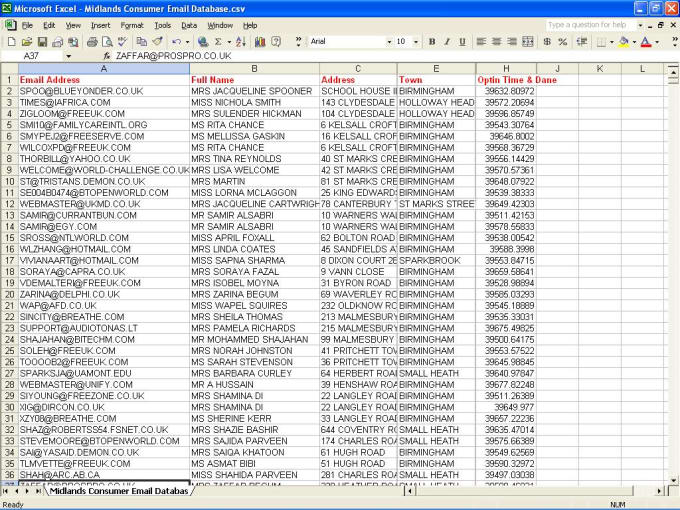Toggle Bold formatting
The width and height of the screenshot is (680, 510).
click(432, 42)
